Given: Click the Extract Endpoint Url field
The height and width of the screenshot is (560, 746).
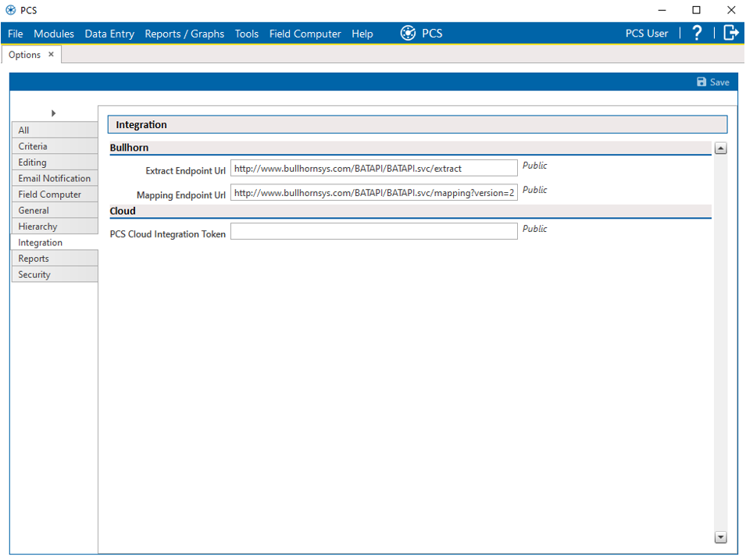Looking at the screenshot, I should point(374,168).
